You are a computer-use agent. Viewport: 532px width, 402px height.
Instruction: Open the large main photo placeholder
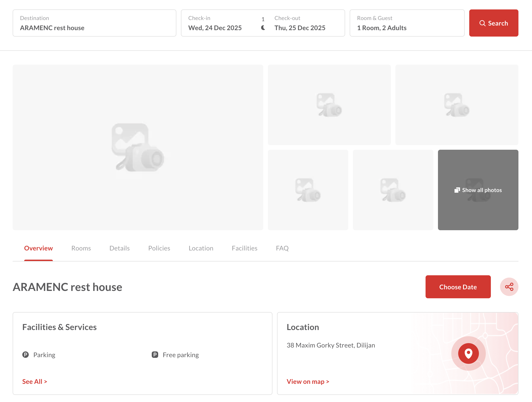138,147
